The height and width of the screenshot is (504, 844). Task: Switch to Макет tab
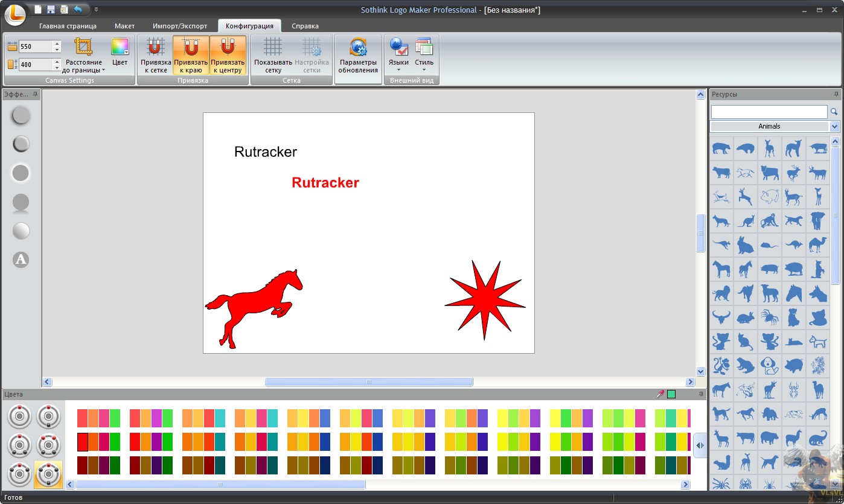pos(125,26)
